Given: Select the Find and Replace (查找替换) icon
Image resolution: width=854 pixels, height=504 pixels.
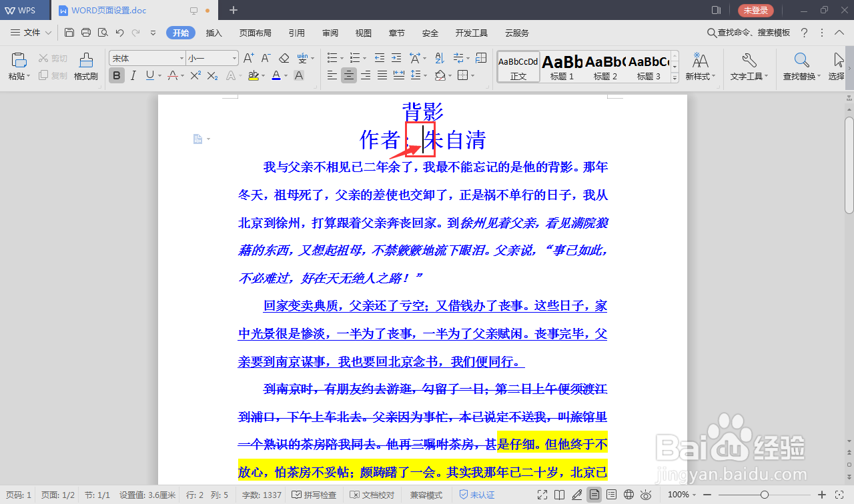Looking at the screenshot, I should pyautogui.click(x=800, y=67).
